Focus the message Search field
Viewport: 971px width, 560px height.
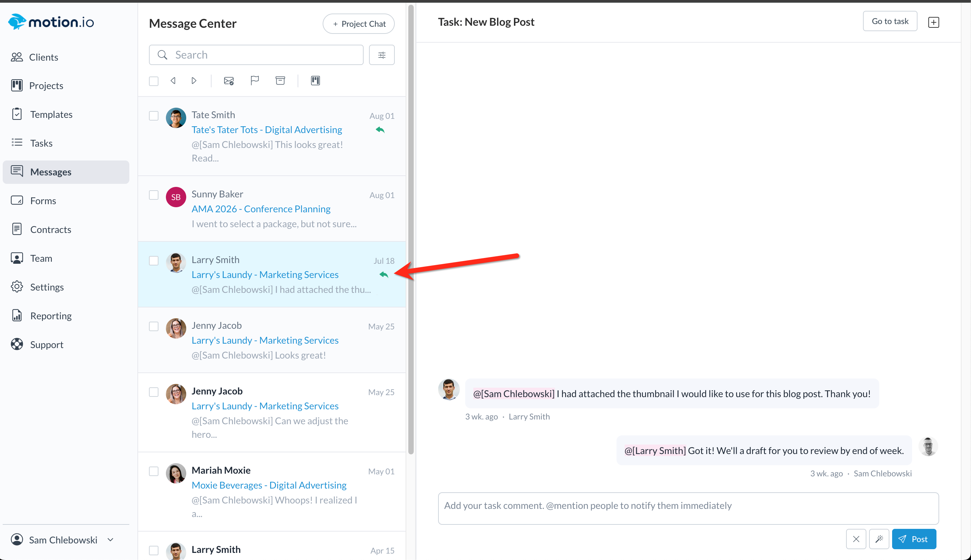tap(256, 55)
